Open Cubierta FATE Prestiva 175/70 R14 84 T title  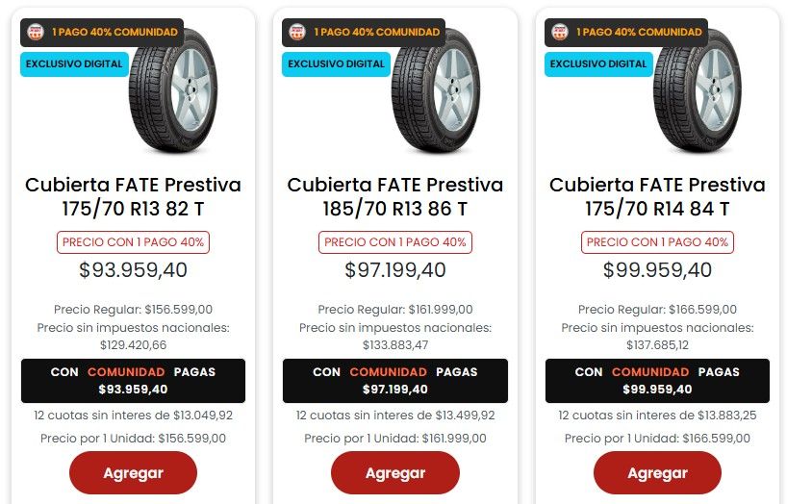pos(657,196)
